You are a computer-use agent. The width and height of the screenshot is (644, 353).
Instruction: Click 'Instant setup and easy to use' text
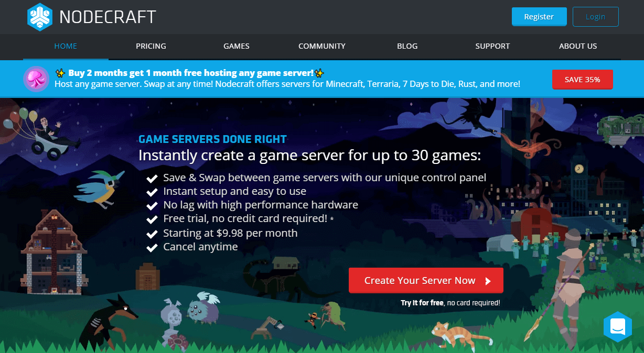point(234,191)
